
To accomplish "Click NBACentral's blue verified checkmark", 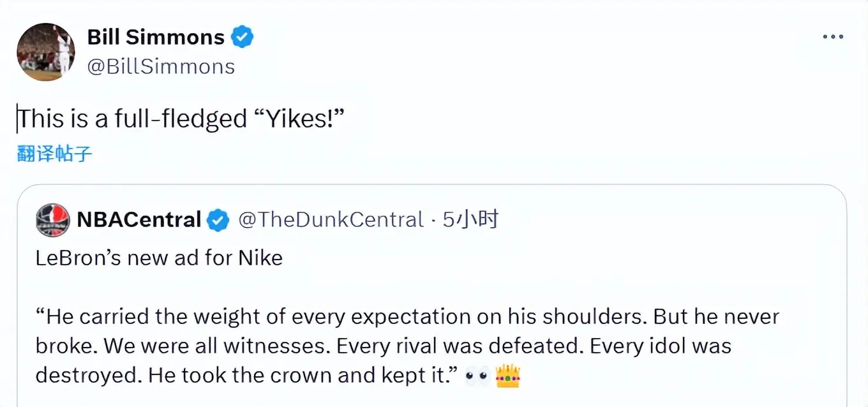I will [x=218, y=221].
